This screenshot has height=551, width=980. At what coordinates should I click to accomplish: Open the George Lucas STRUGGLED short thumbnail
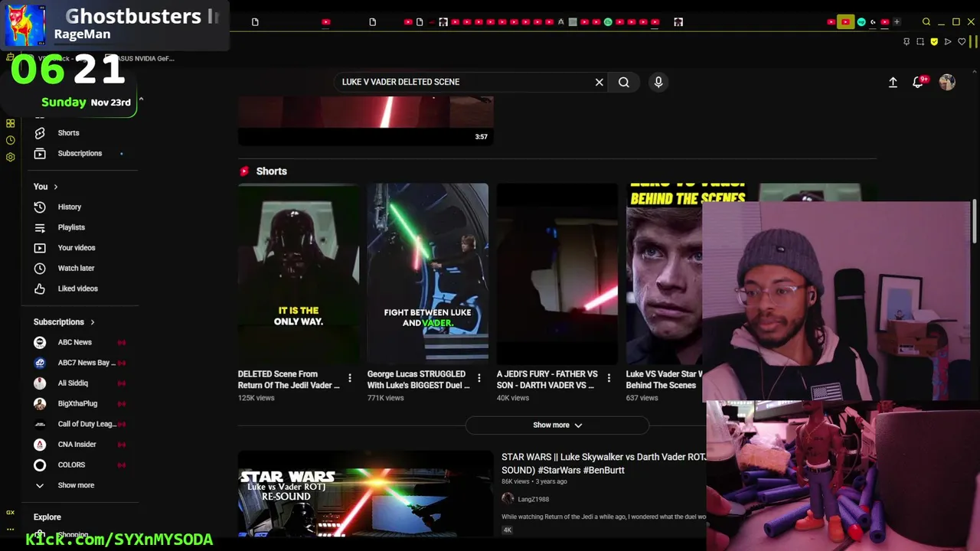click(x=428, y=272)
